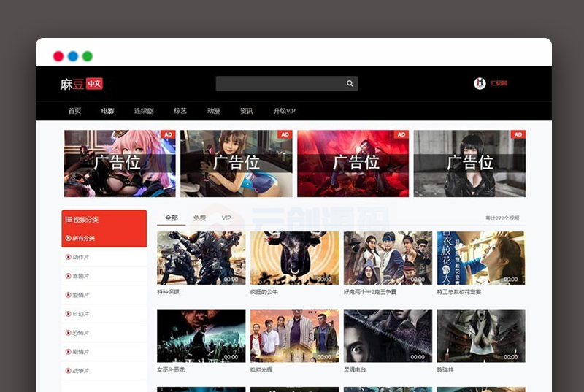Select the 喜剧片 category
Image resolution: width=584 pixels, height=392 pixels.
click(104, 276)
